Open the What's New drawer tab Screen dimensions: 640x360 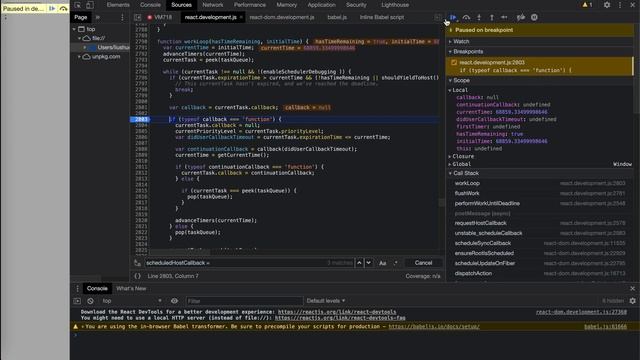131,289
